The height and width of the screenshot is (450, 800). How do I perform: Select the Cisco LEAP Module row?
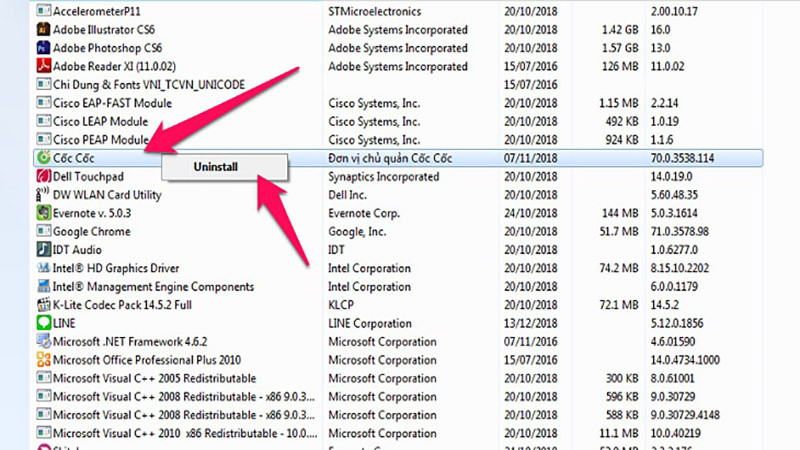click(398, 121)
